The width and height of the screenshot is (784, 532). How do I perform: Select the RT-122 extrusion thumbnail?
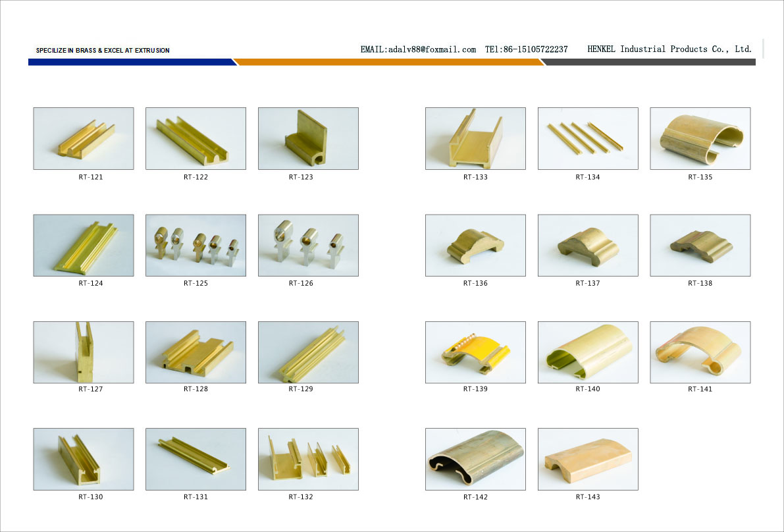pyautogui.click(x=196, y=138)
